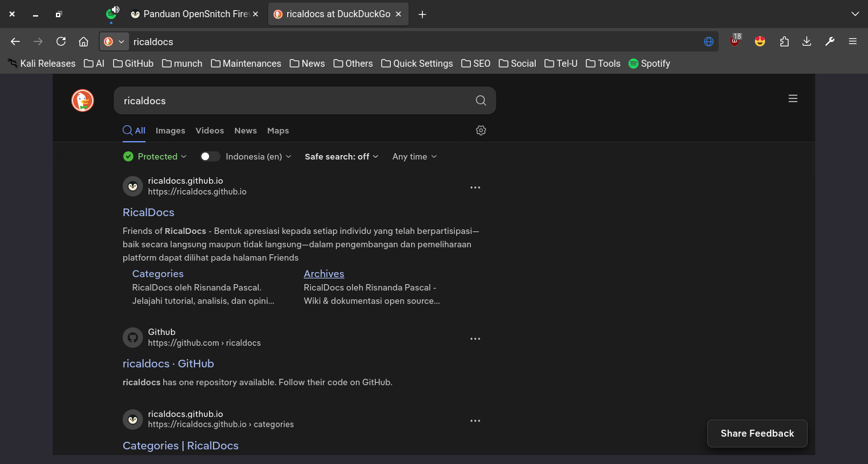Open DuckDuckGo search settings gear
This screenshot has width=868, height=464.
pos(481,130)
